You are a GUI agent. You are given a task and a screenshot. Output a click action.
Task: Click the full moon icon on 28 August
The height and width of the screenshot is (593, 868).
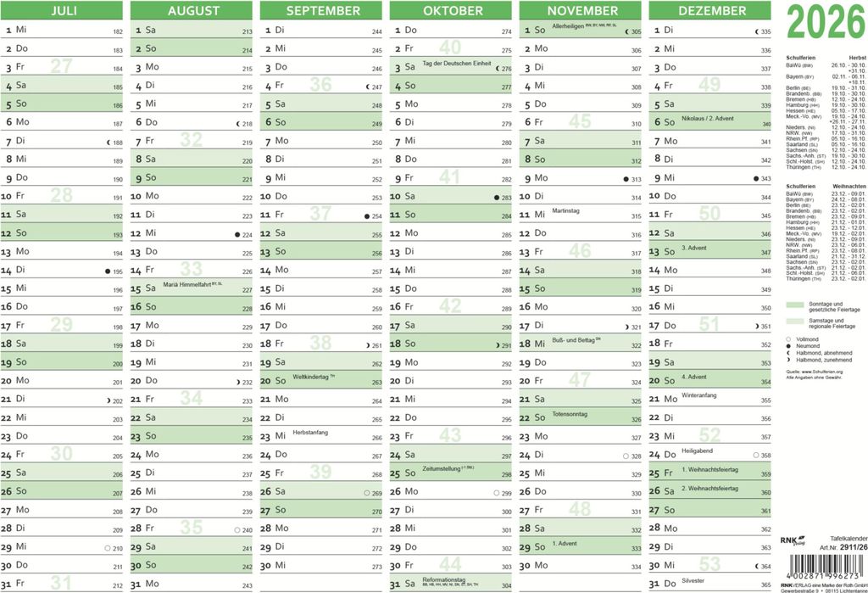tap(237, 530)
